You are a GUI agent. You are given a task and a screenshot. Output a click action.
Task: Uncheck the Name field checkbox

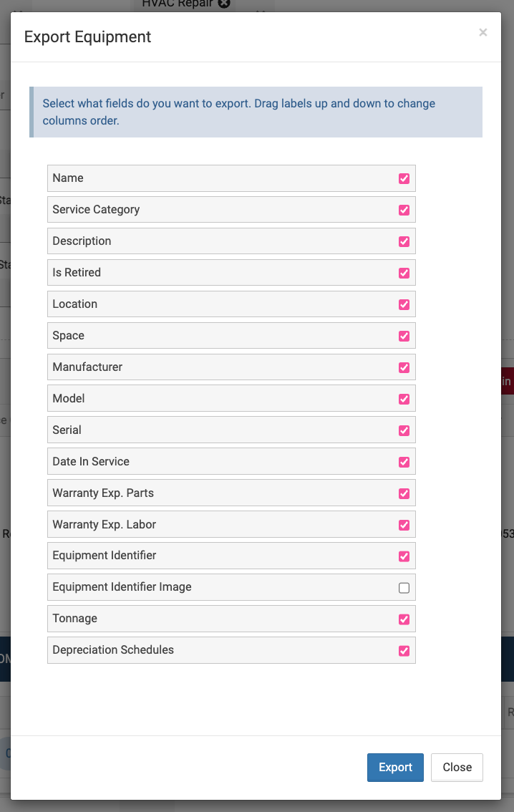(x=404, y=178)
